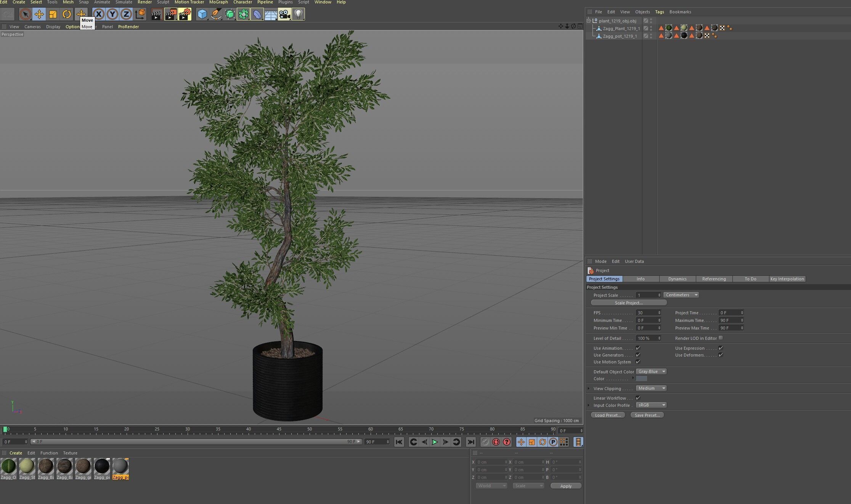
Task: Click Render View clapperboard icon
Action: 156,14
